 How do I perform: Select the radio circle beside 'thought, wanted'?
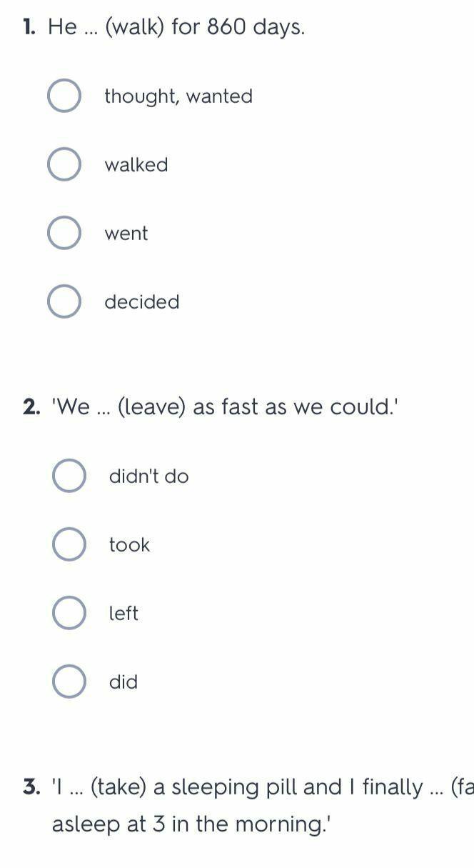pyautogui.click(x=64, y=96)
